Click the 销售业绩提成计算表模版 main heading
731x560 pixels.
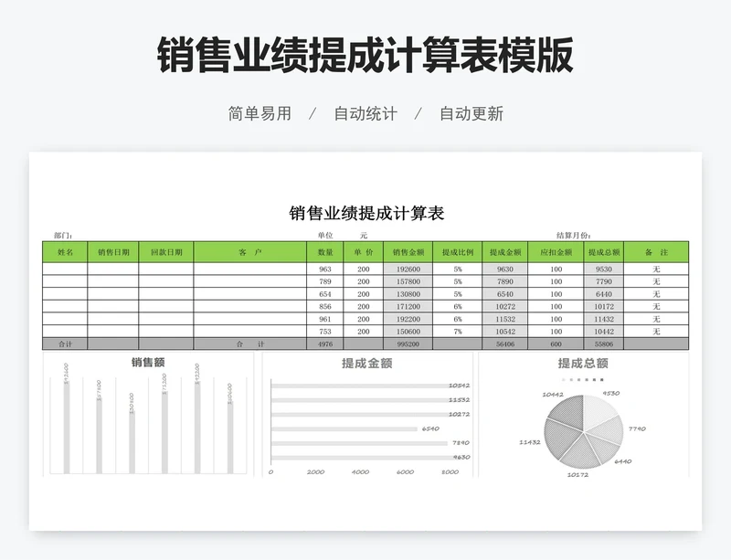[x=365, y=55]
